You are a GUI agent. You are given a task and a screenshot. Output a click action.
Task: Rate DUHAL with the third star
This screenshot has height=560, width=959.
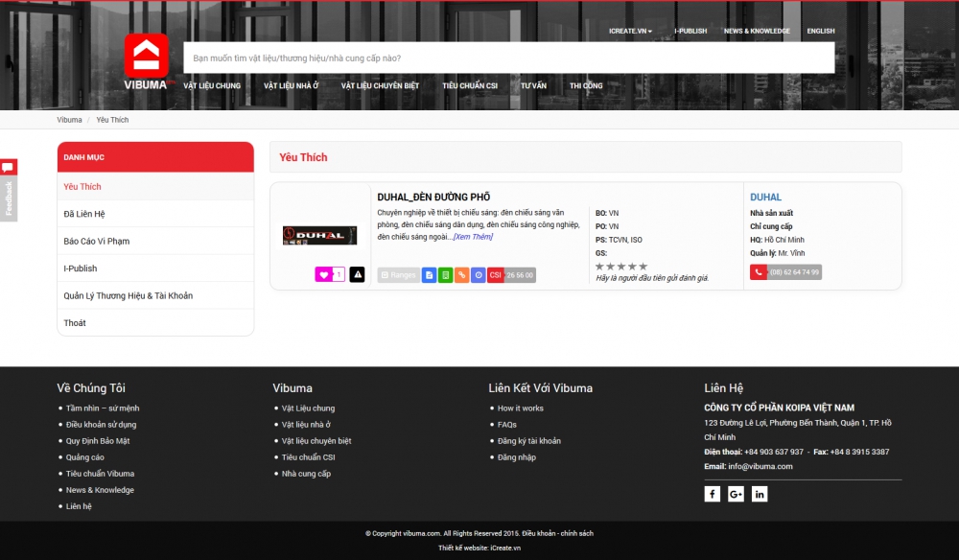[621, 267]
